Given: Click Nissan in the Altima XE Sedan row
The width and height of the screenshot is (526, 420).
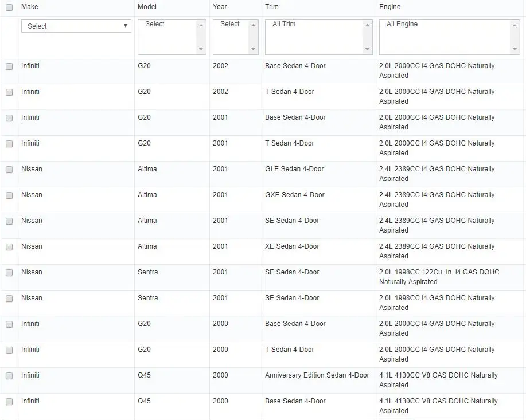Looking at the screenshot, I should tap(32, 246).
